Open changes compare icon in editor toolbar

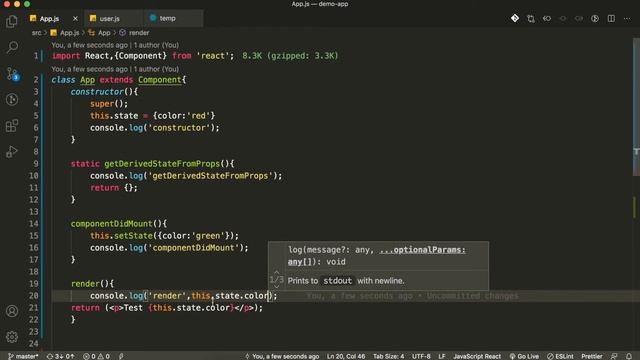(x=531, y=18)
